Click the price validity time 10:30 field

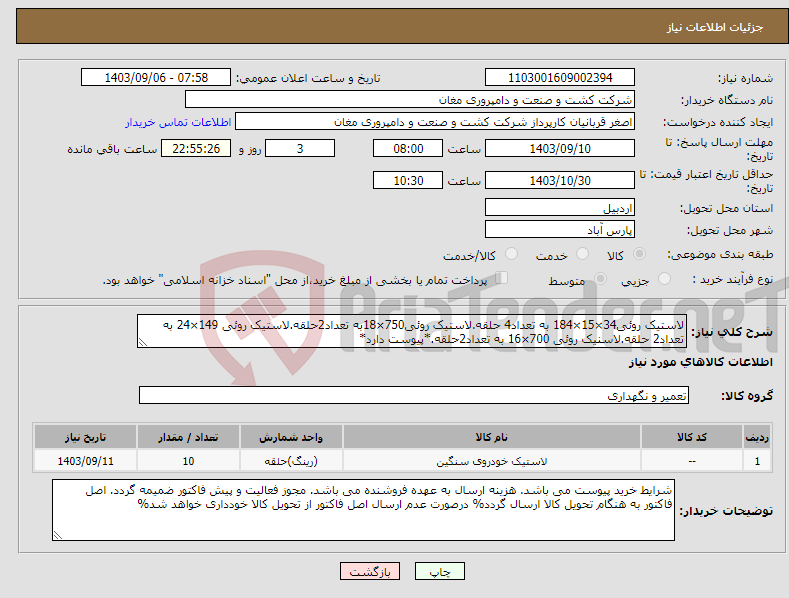coord(408,180)
